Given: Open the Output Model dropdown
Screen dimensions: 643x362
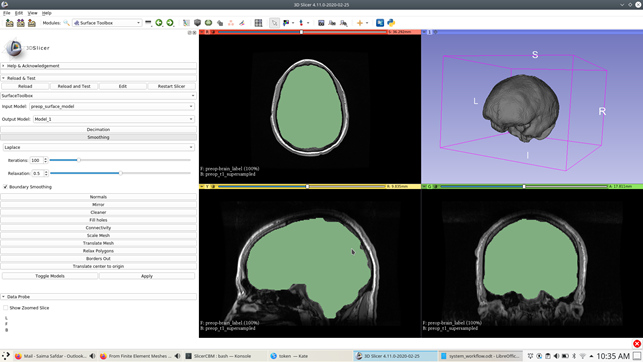Looking at the screenshot, I should [x=113, y=119].
